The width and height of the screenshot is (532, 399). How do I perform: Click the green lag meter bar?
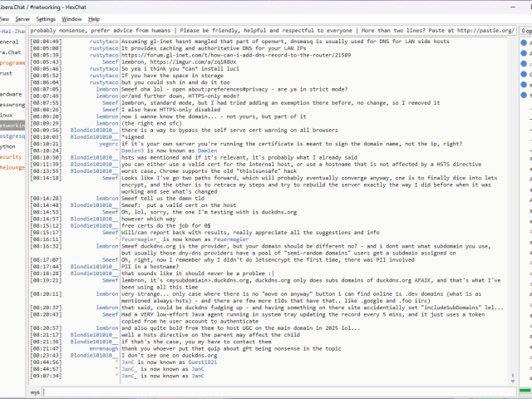click(525, 391)
